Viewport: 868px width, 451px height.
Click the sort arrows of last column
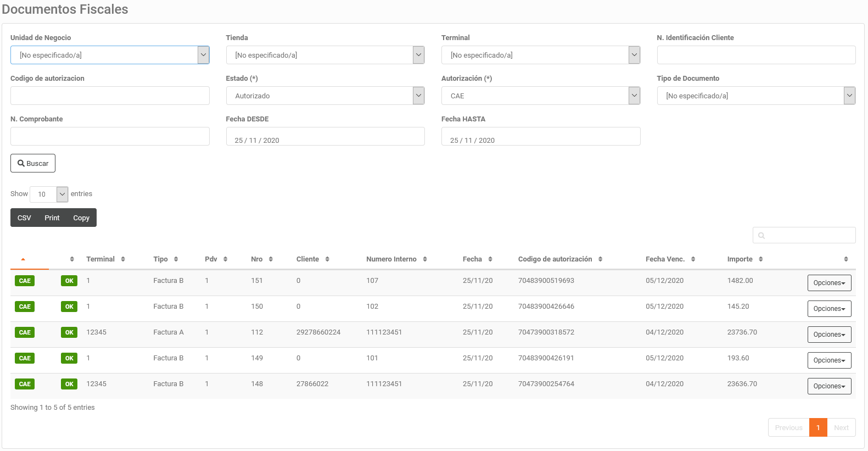tap(846, 259)
